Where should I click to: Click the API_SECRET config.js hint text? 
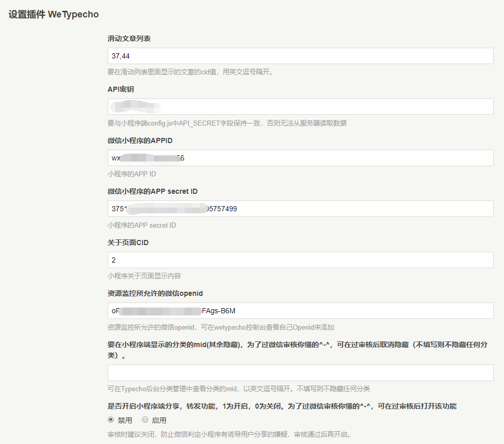click(227, 123)
